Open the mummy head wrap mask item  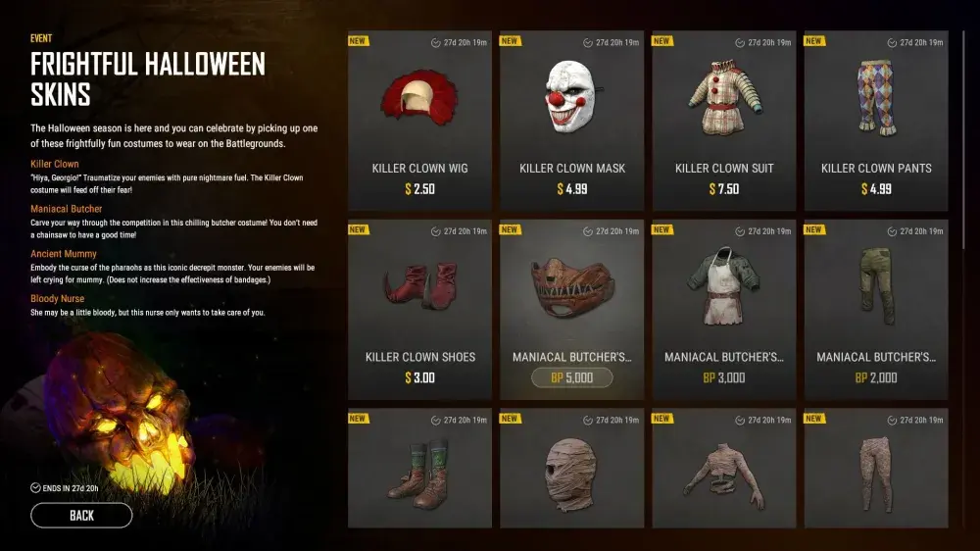point(571,469)
